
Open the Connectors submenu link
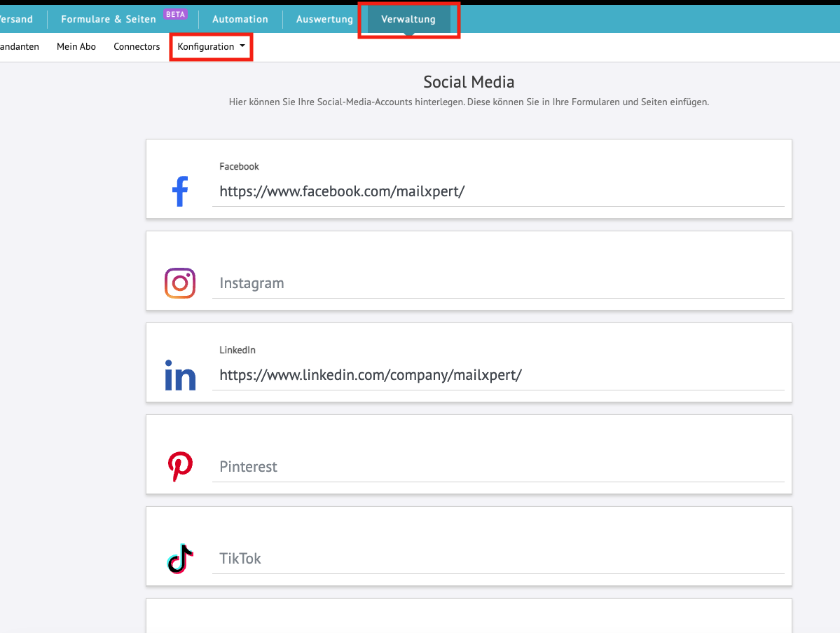point(137,47)
